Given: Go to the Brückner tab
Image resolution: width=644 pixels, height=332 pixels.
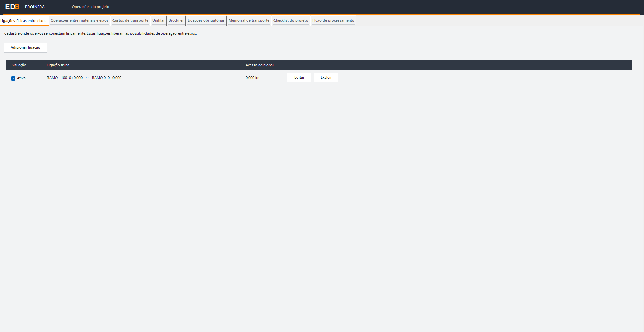Looking at the screenshot, I should coord(176,20).
